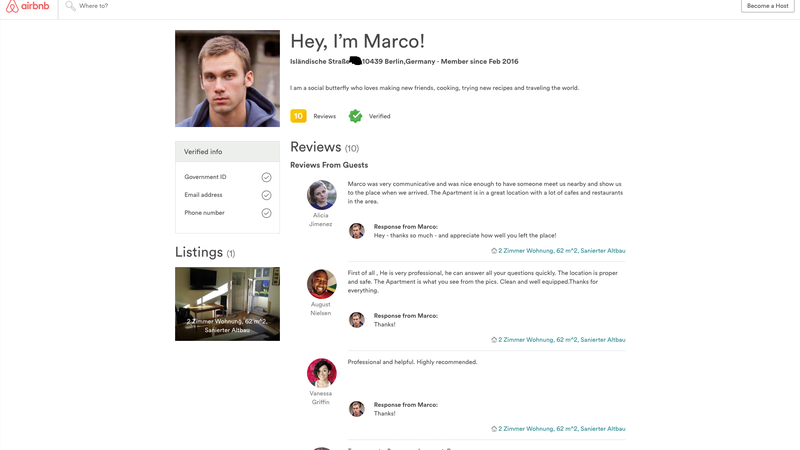
Task: Click the yellow 10 reviews badge
Action: (x=298, y=116)
